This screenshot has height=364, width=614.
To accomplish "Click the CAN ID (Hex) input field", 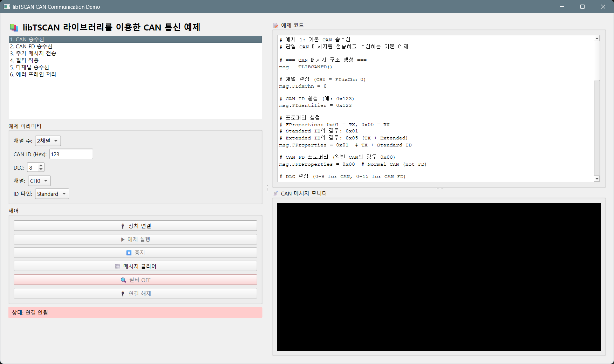I will pos(71,154).
